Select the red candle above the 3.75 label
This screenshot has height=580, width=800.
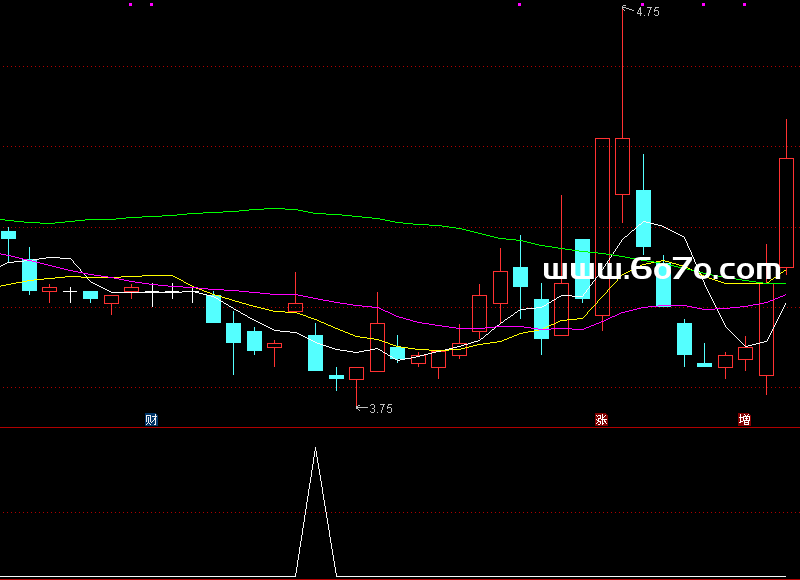356,373
